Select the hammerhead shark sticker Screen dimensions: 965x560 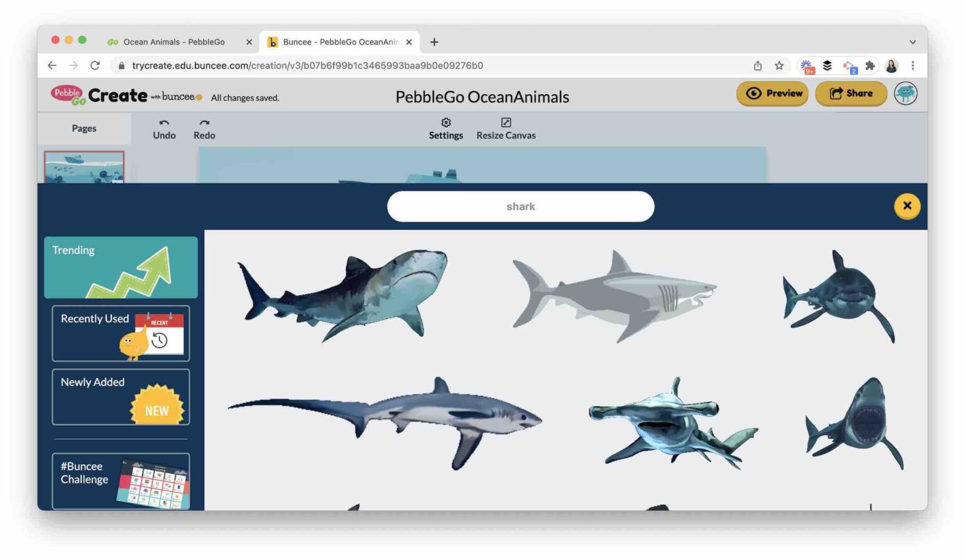(672, 427)
